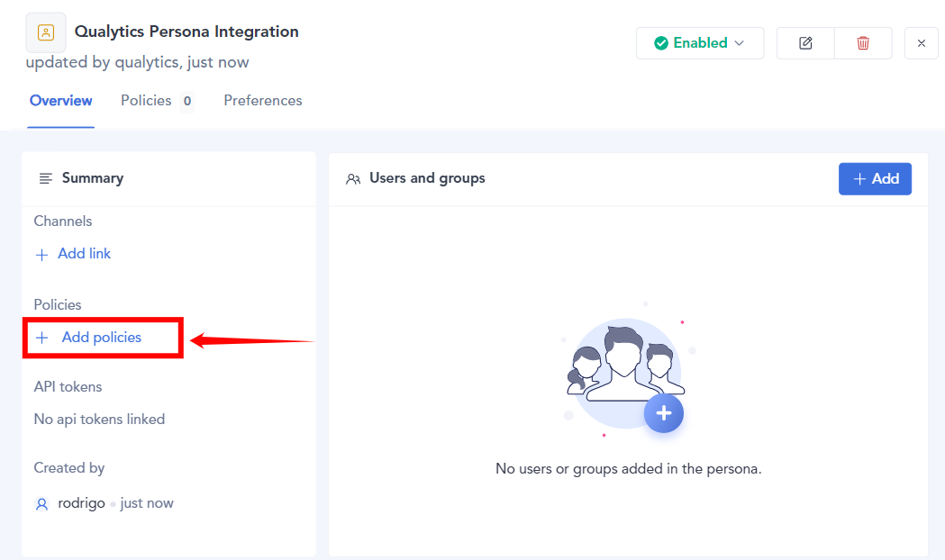Click the pencil edit icon button
945x560 pixels.
tap(805, 43)
